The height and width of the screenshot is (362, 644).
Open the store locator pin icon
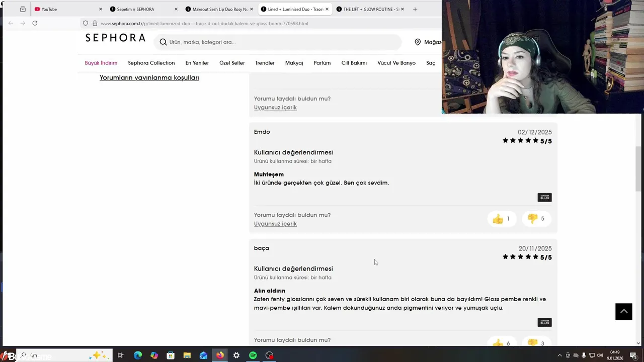click(418, 42)
